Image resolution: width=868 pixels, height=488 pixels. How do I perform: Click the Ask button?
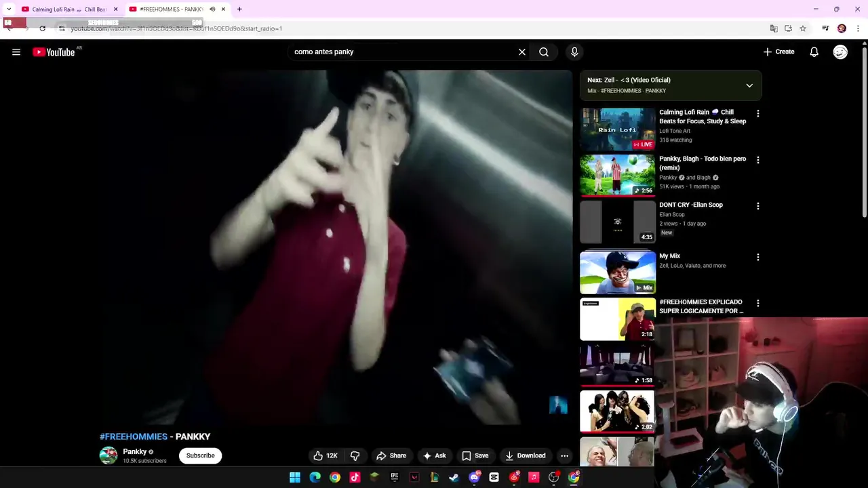(433, 455)
